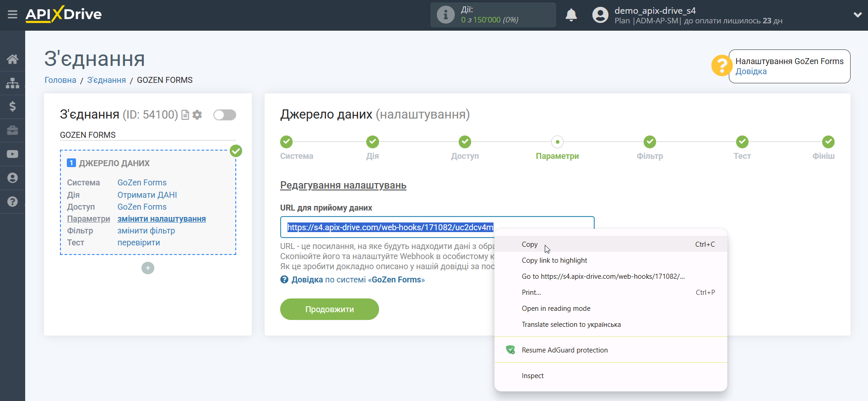Image resolution: width=868 pixels, height=401 pixels.
Task: Open the YouTube video sidebar icon
Action: (12, 154)
